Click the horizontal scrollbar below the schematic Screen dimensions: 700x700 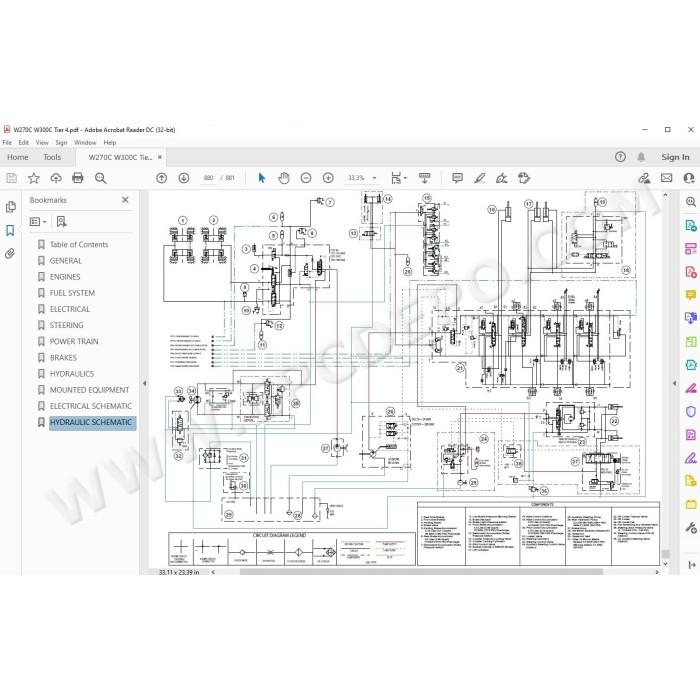click(421, 572)
